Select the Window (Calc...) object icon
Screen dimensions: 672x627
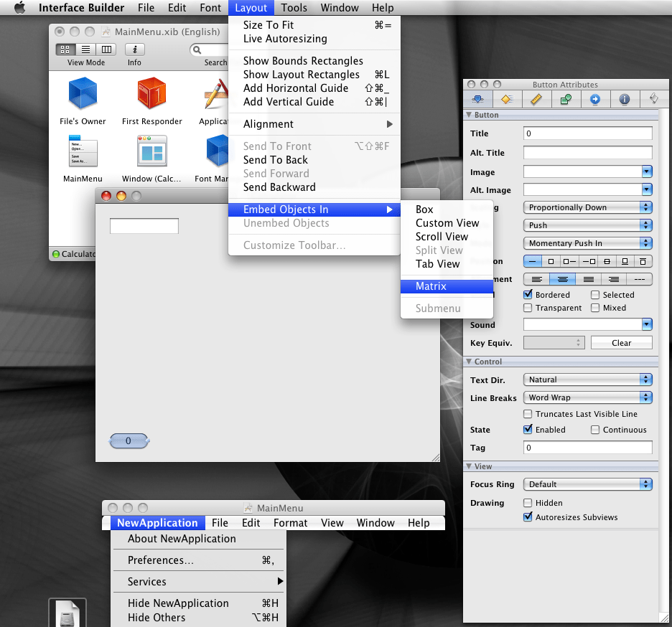coord(151,151)
